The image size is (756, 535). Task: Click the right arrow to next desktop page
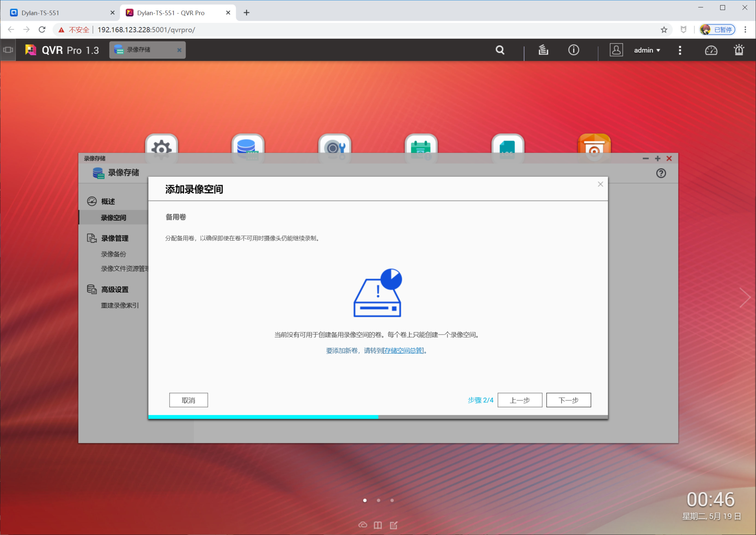(x=744, y=297)
